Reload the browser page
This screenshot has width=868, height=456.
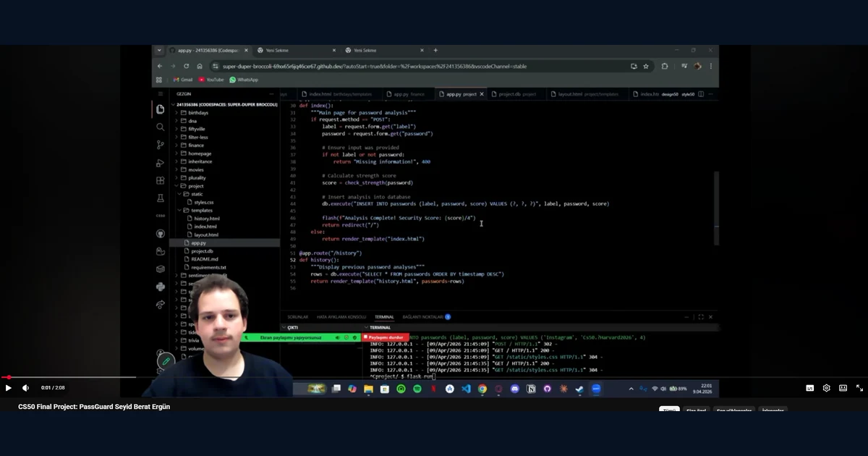(x=187, y=66)
